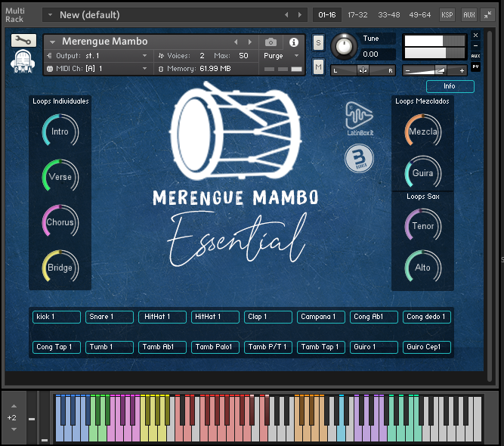Expand the MIDI Ch dropdown

pyautogui.click(x=144, y=69)
